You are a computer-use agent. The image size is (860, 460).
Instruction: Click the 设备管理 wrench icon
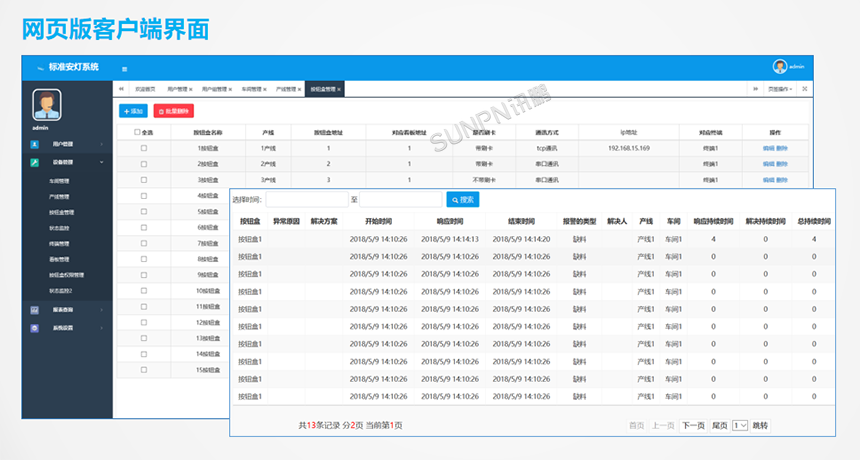click(x=35, y=162)
